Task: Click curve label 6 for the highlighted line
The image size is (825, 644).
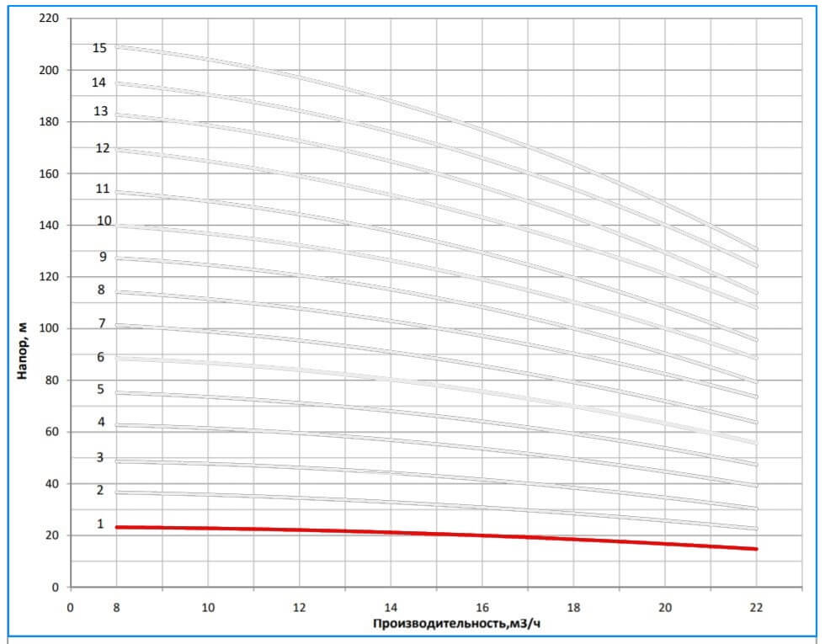Action: click(100, 357)
